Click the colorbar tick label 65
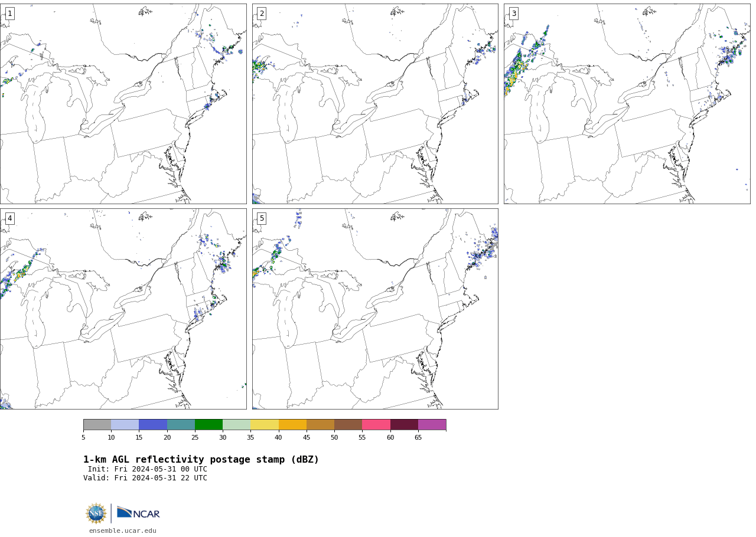756x537 pixels. coord(418,437)
